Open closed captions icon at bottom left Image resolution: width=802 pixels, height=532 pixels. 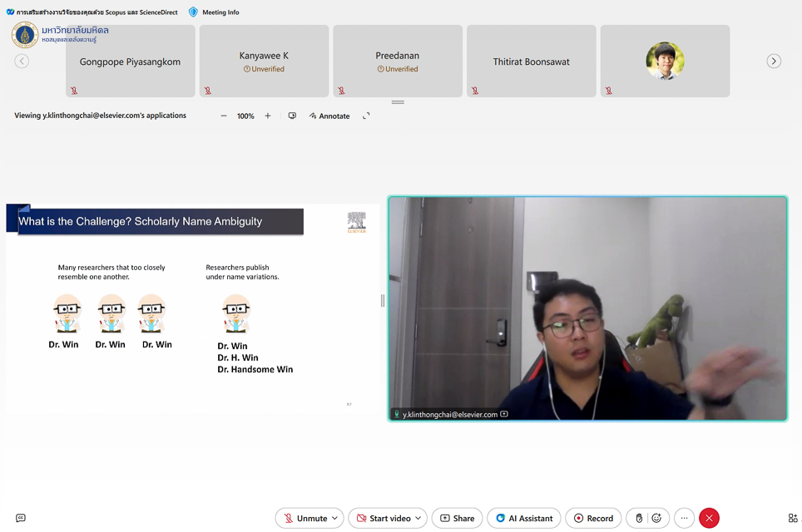coord(21,518)
